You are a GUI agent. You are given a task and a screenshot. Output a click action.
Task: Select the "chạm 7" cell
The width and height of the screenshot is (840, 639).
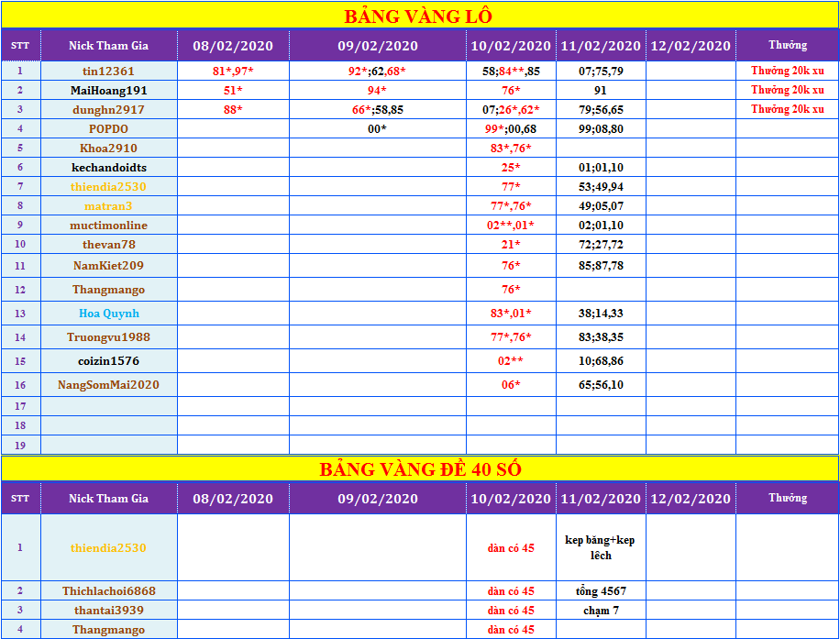click(x=600, y=611)
